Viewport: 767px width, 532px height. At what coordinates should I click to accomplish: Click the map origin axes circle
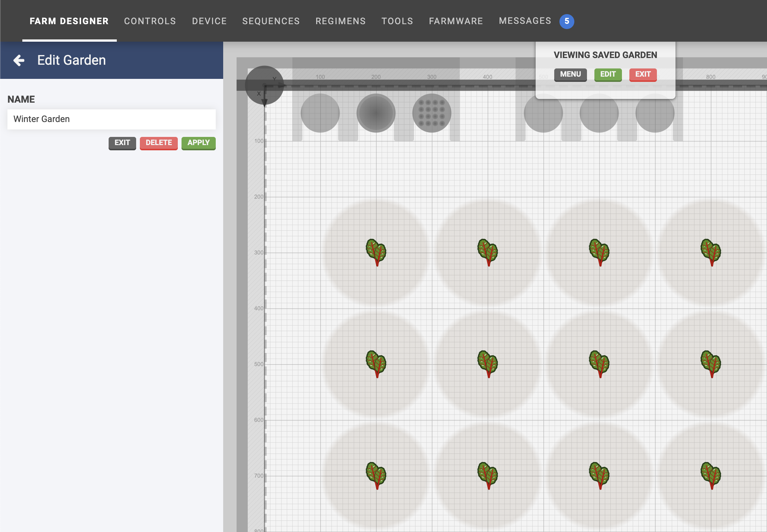point(264,85)
